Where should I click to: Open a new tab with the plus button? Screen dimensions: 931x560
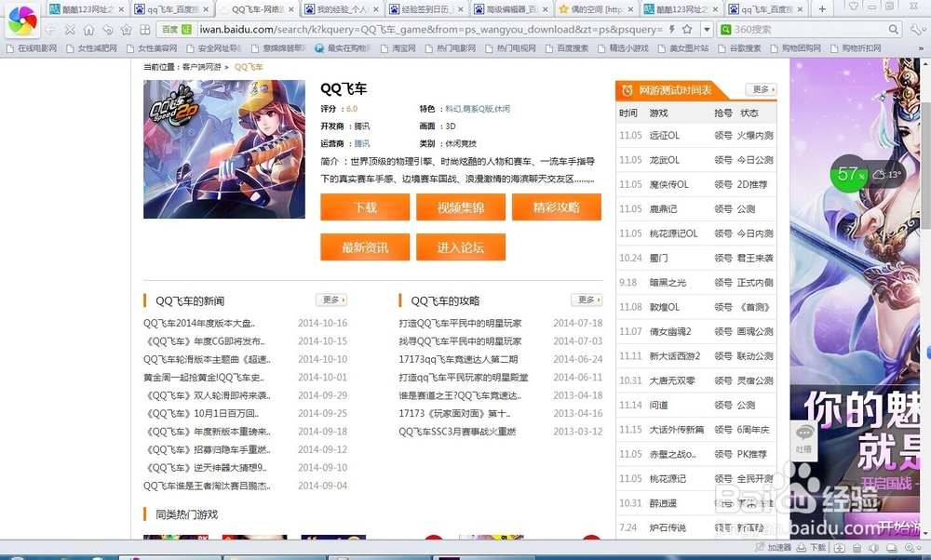[822, 9]
